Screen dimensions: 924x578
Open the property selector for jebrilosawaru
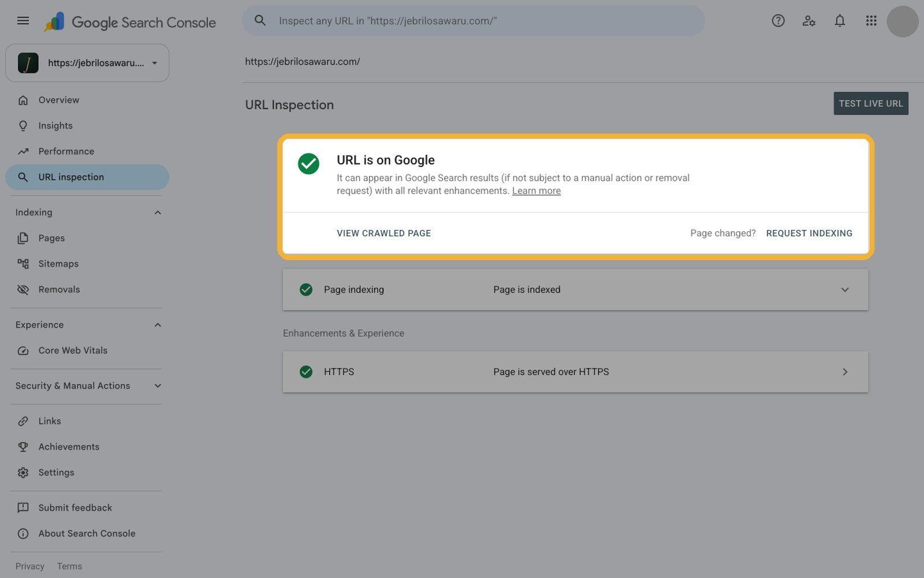(87, 63)
